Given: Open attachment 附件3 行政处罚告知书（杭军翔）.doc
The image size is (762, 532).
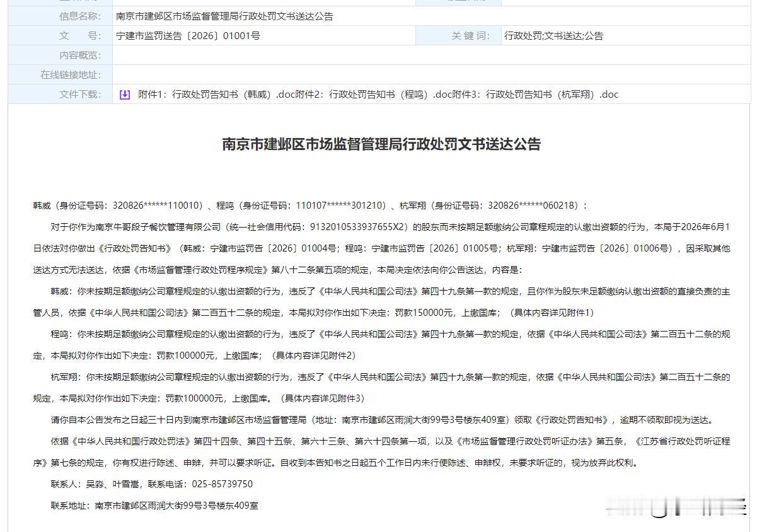Looking at the screenshot, I should pyautogui.click(x=536, y=95).
